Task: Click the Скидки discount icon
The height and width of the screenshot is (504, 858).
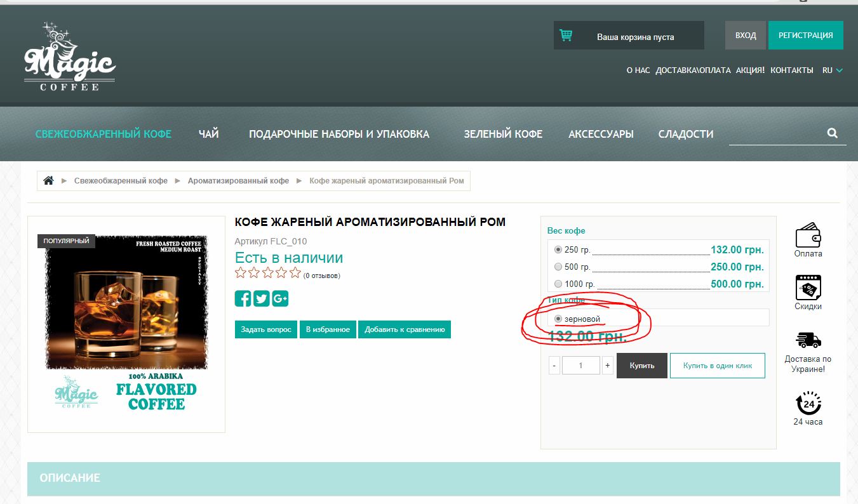Action: (x=808, y=288)
